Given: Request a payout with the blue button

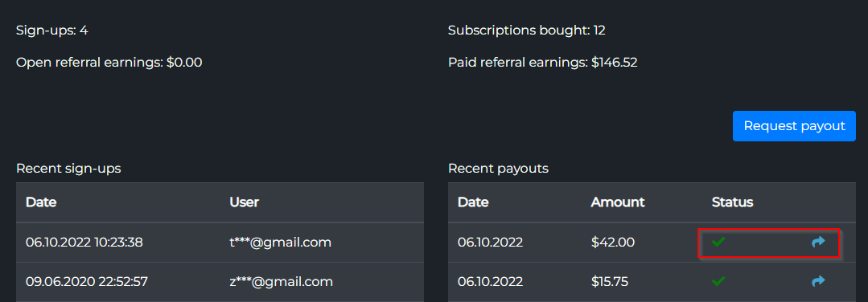Looking at the screenshot, I should pos(794,126).
